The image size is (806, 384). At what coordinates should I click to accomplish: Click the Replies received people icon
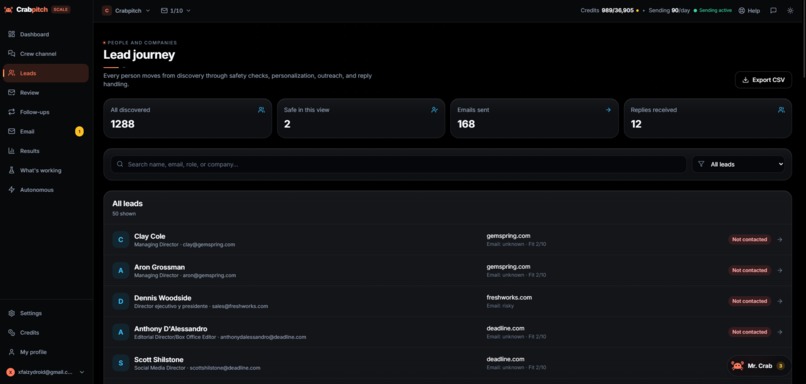(x=781, y=109)
